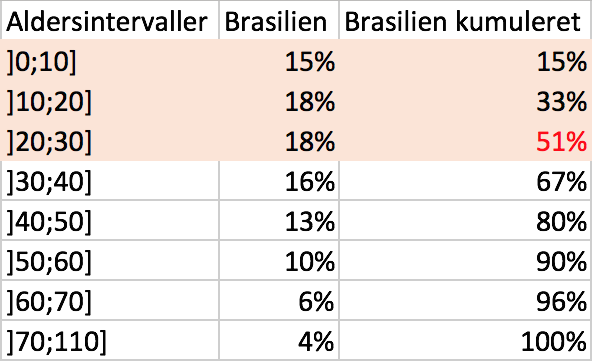This screenshot has width=592, height=361.
Task: Select the ]70;110] interval cell
Action: [110, 341]
